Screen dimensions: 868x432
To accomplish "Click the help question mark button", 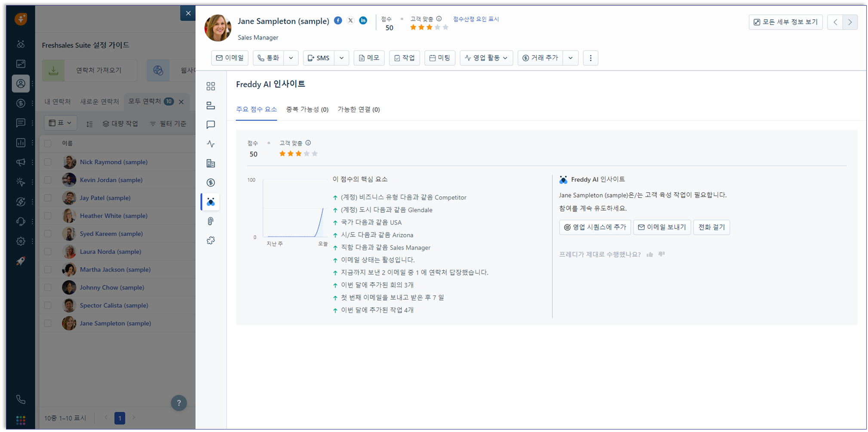I will pos(179,403).
